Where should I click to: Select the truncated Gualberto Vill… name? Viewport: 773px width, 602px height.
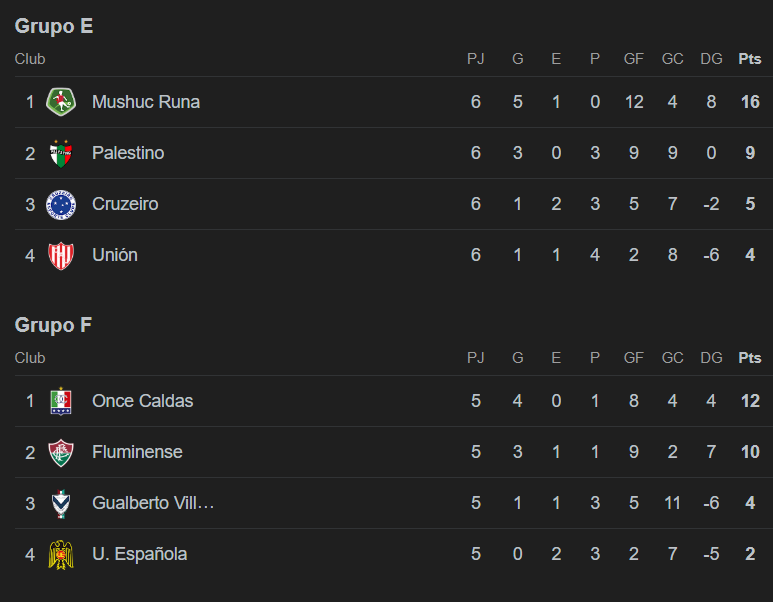(153, 503)
